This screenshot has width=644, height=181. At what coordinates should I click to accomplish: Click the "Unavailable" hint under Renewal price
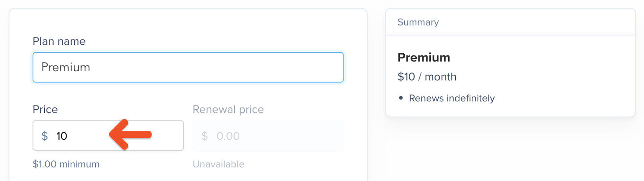point(218,164)
